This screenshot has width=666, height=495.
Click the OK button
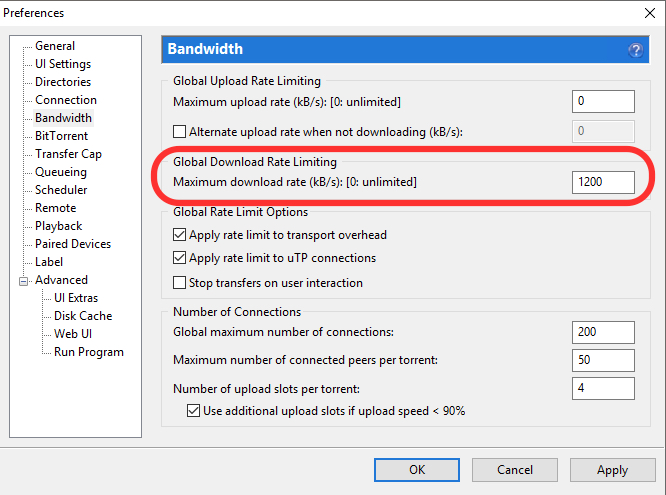pyautogui.click(x=417, y=469)
